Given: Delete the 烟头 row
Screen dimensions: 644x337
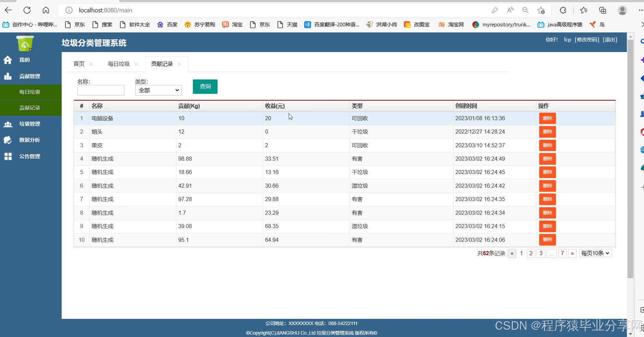Looking at the screenshot, I should pyautogui.click(x=547, y=132).
